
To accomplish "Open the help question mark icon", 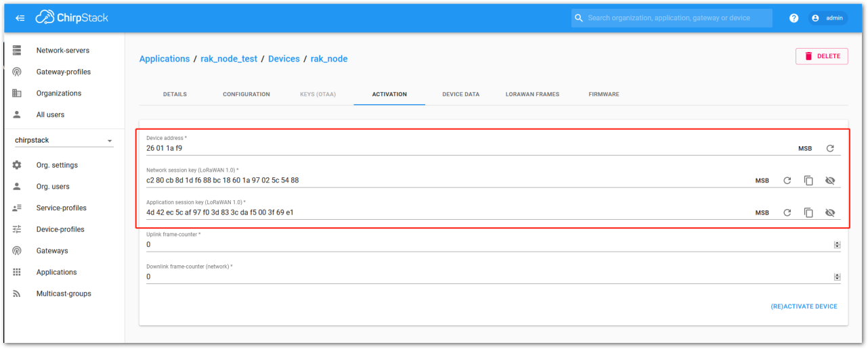I will tap(794, 18).
